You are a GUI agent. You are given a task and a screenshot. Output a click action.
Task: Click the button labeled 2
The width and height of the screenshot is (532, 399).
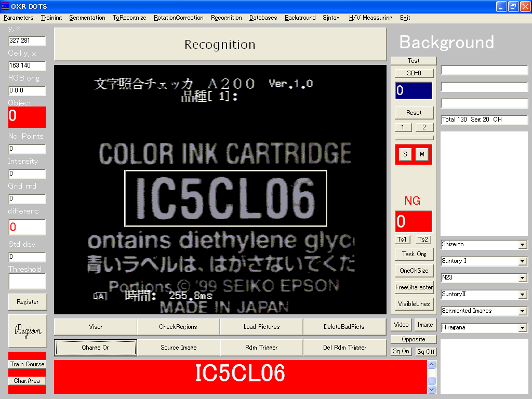coord(424,127)
